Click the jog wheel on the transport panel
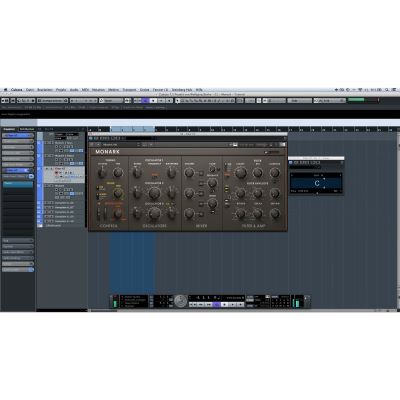400x400 pixels. (x=181, y=301)
